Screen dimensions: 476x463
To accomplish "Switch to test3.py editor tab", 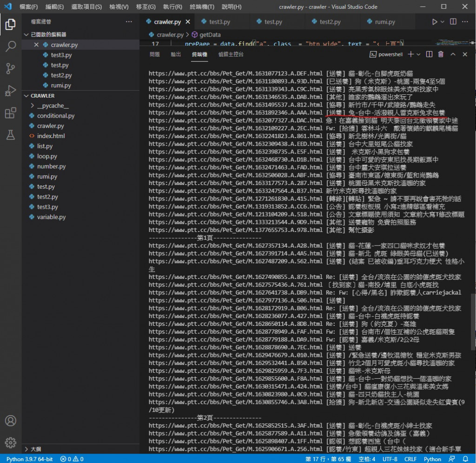I will pos(219,22).
